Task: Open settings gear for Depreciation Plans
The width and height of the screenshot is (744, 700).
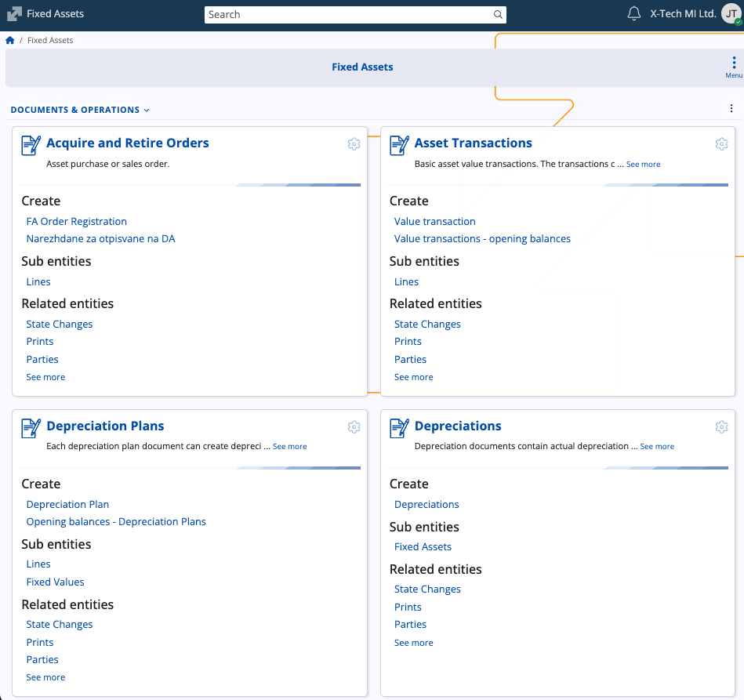Action: [354, 426]
